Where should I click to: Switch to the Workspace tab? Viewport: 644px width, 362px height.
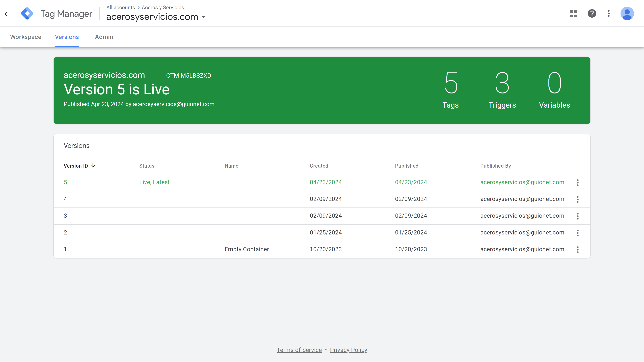26,37
